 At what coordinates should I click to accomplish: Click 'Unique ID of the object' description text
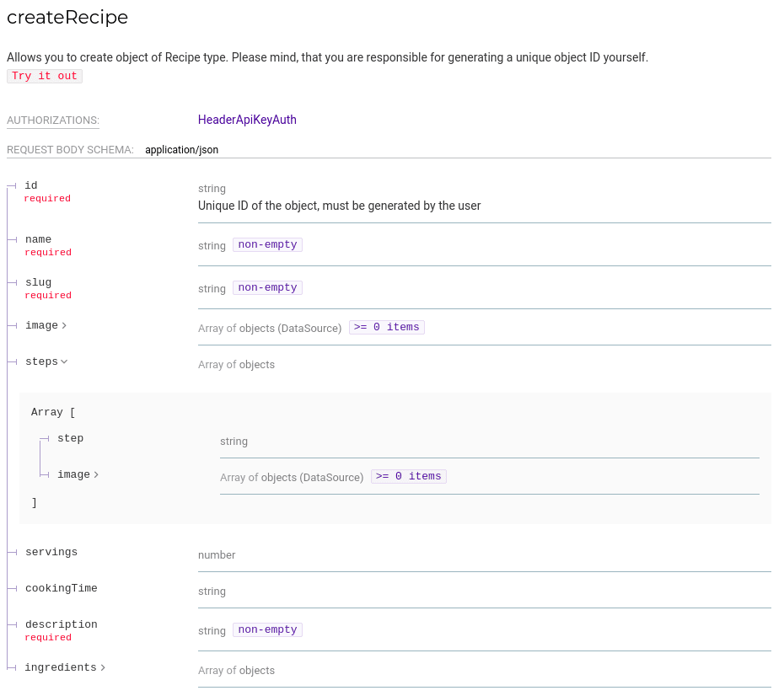(340, 206)
